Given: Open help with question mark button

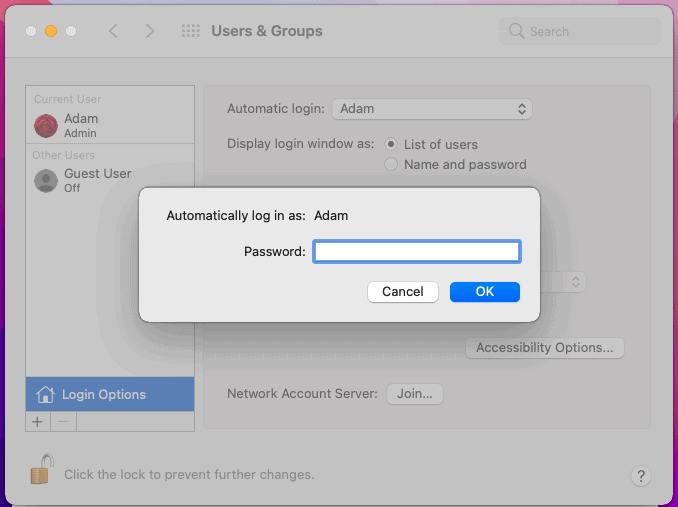Looking at the screenshot, I should 640,476.
